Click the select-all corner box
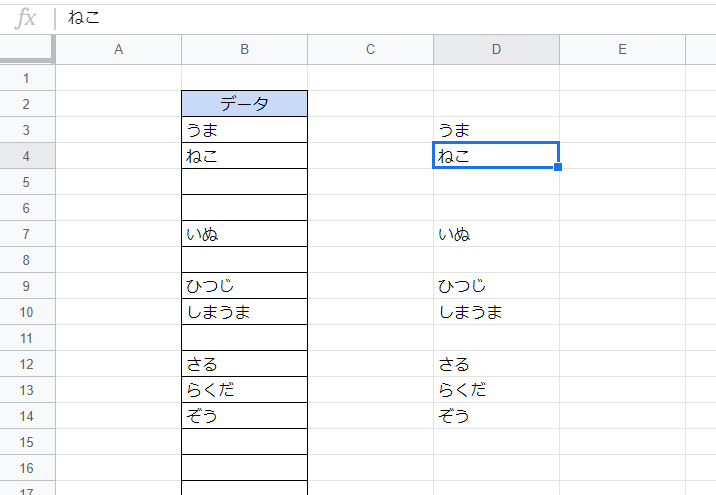This screenshot has width=716, height=495. coord(27,50)
